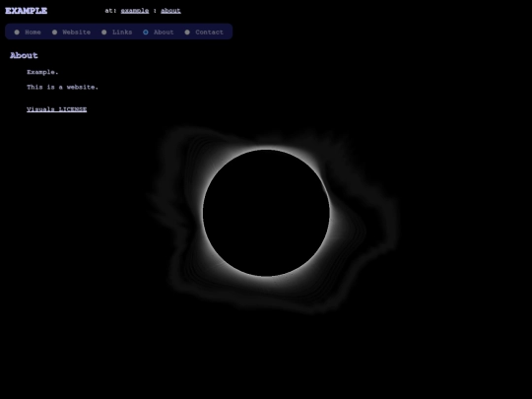Follow the 'about' breadcrumb link
This screenshot has height=399, width=532.
coord(170,11)
